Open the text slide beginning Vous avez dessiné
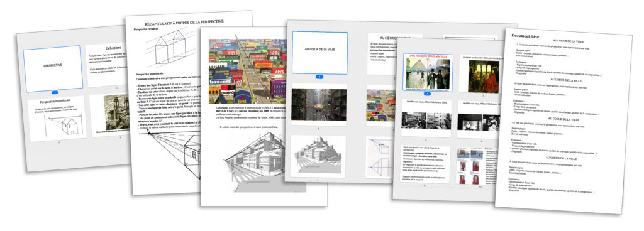Image resolution: width=644 pixels, height=231 pixels. pos(425,164)
